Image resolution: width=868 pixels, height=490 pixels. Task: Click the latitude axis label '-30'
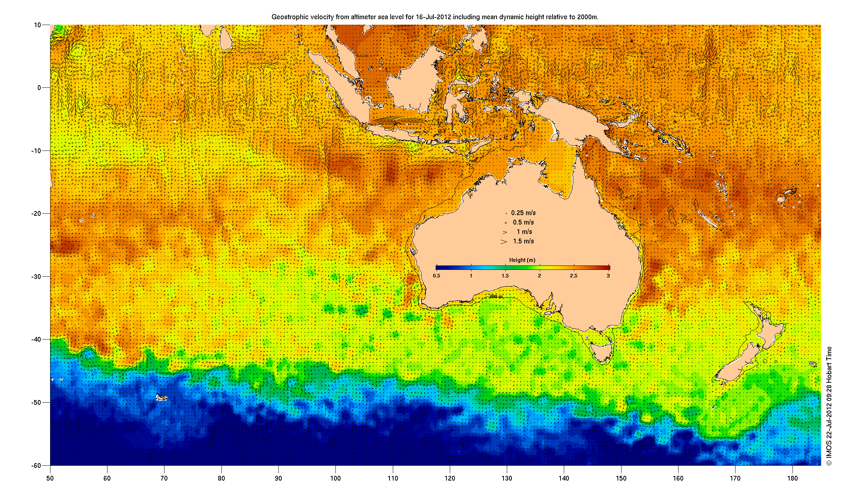(36, 277)
